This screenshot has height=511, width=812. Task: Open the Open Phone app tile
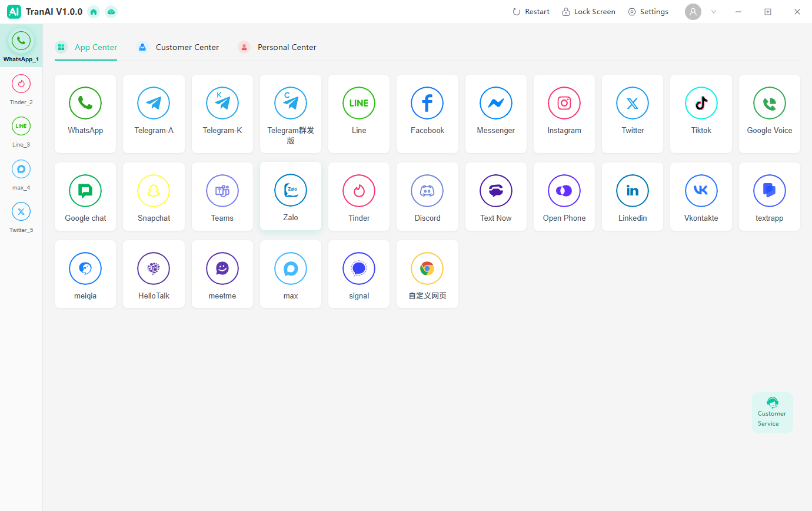564,197
